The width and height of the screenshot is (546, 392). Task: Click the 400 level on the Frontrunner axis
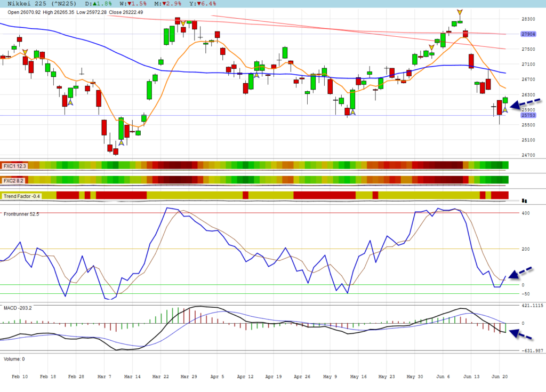click(525, 213)
